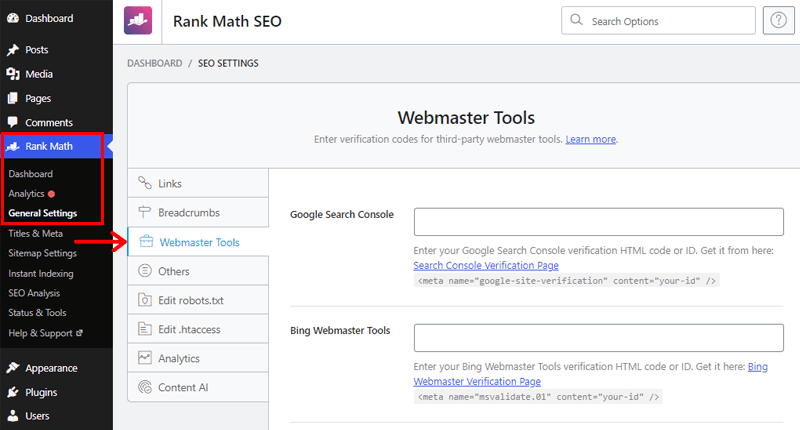
Task: Click the Rank Math SEO header title
Action: 227,21
